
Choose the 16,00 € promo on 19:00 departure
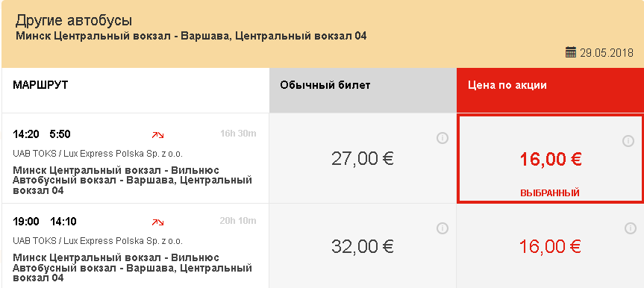point(550,246)
